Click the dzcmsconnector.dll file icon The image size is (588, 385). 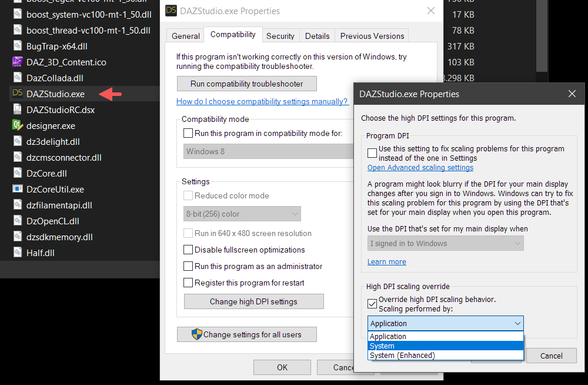18,157
